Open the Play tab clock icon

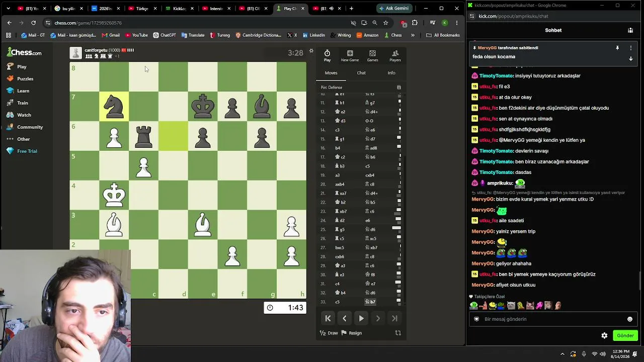(327, 56)
